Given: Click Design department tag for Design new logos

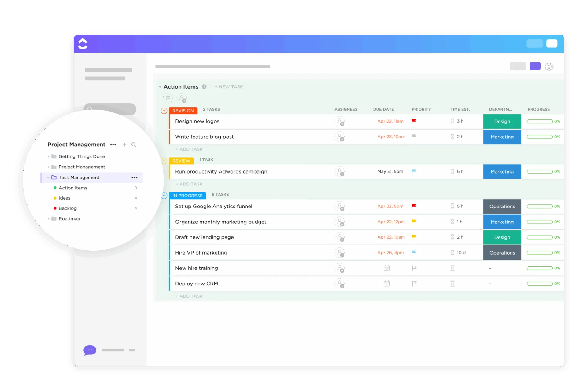Looking at the screenshot, I should point(502,121).
